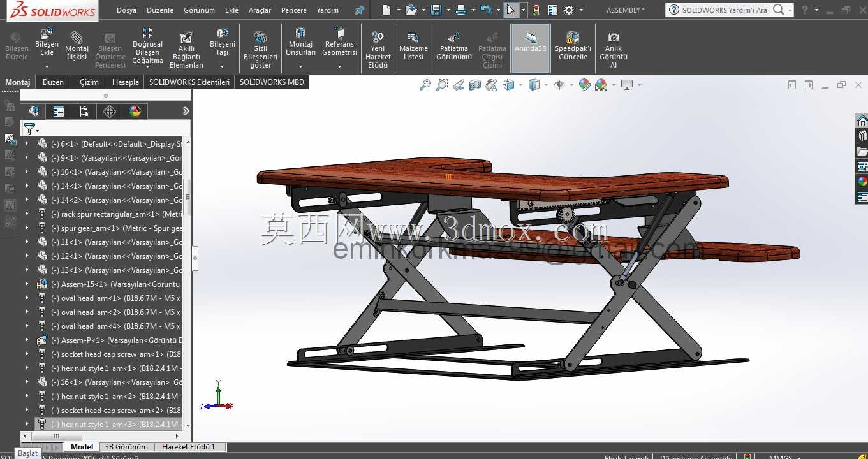Click the Save icon in top toolbar
The image size is (868, 459).
(x=436, y=10)
